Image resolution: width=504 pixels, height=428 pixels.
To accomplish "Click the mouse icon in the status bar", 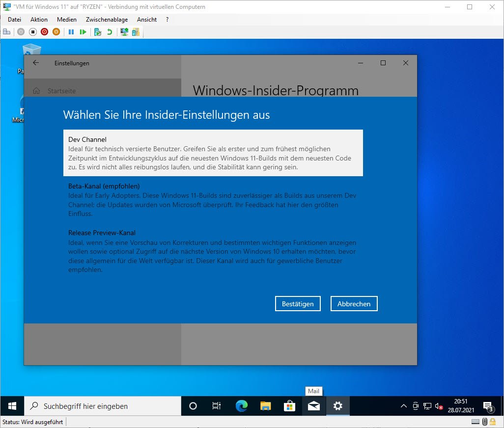I will pyautogui.click(x=485, y=422).
